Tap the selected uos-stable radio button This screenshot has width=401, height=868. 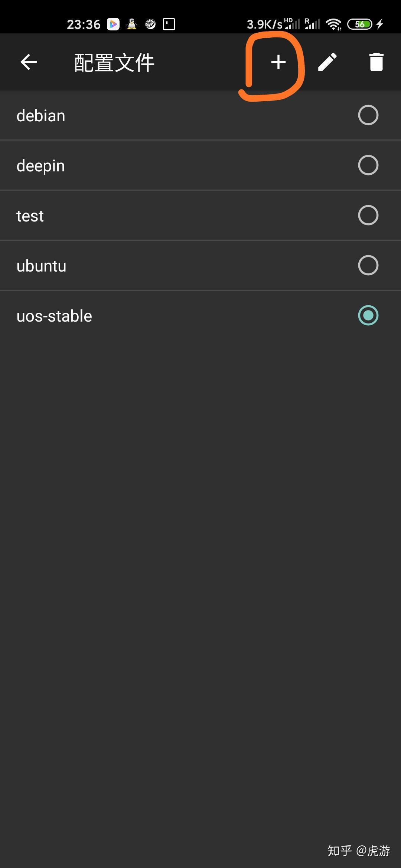click(x=368, y=315)
